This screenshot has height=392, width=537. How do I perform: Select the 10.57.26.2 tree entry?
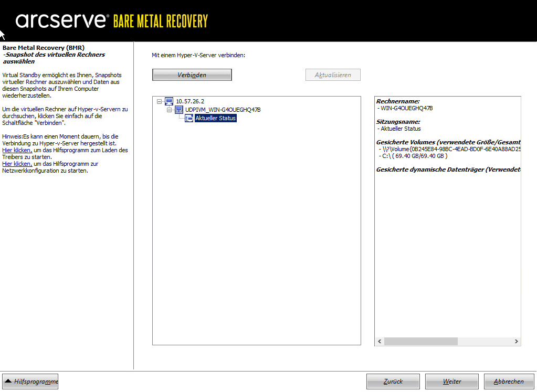pyautogui.click(x=190, y=101)
